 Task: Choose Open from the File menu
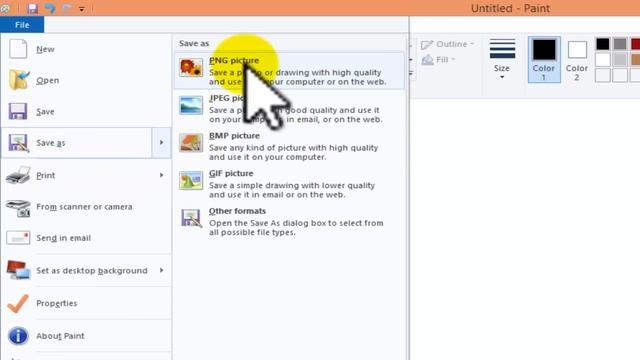[86, 80]
